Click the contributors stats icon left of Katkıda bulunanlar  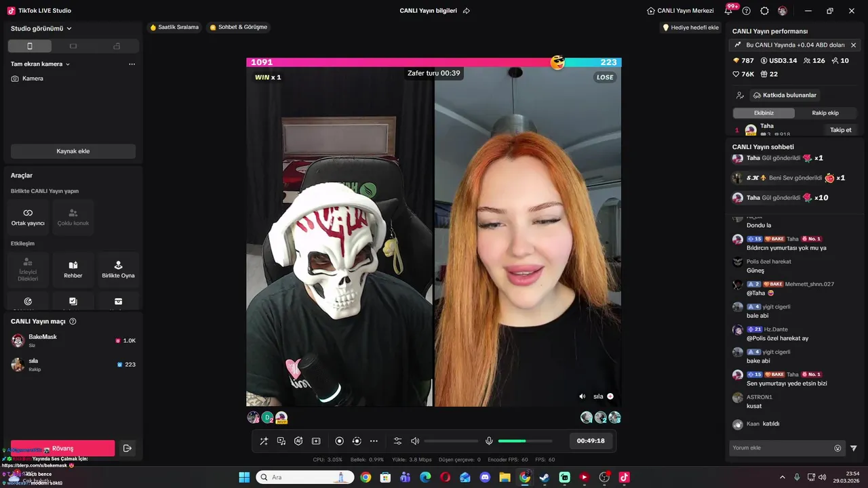740,96
